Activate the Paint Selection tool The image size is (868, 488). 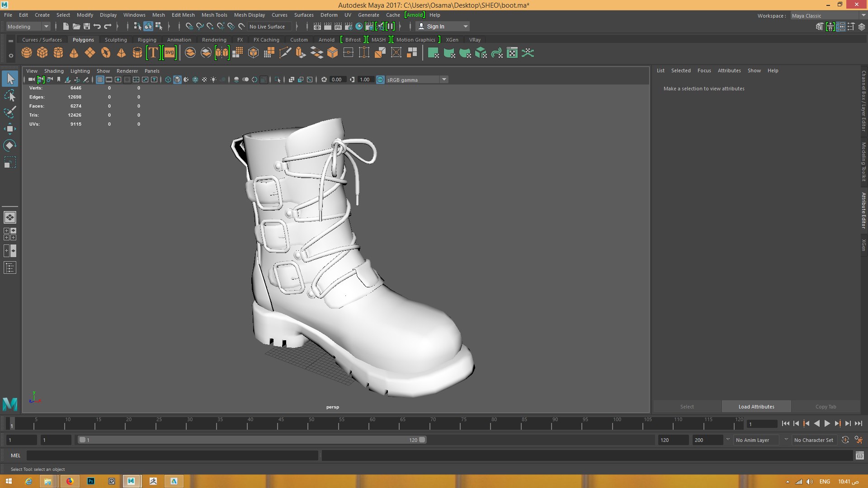[10, 112]
